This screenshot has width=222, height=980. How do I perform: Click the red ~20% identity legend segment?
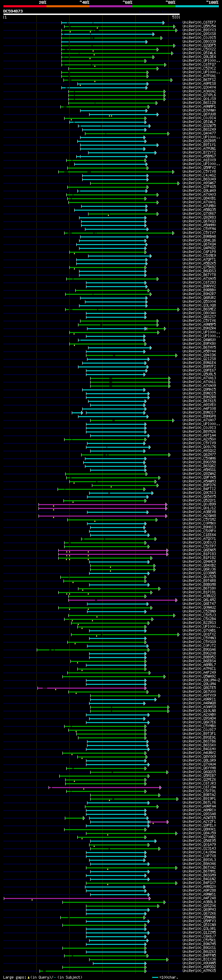(25, 6)
